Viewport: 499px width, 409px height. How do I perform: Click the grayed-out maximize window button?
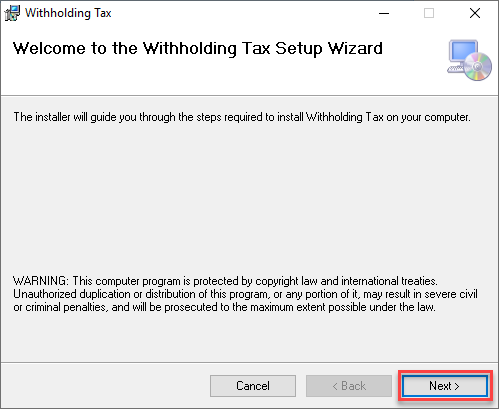[429, 13]
